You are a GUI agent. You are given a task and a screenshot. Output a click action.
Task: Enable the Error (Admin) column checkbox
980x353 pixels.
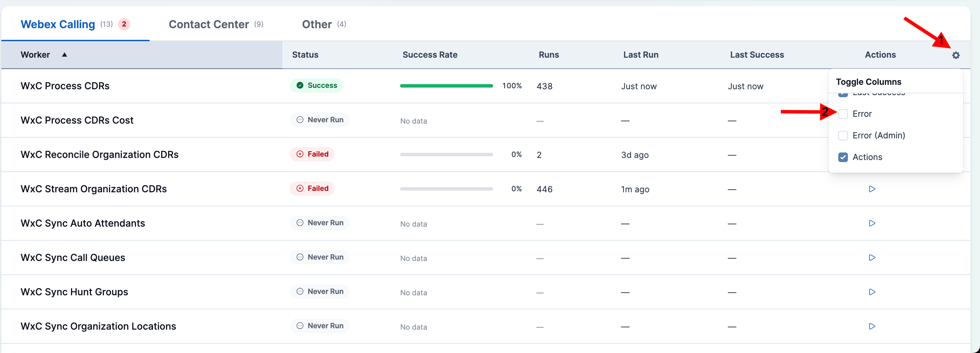click(843, 136)
